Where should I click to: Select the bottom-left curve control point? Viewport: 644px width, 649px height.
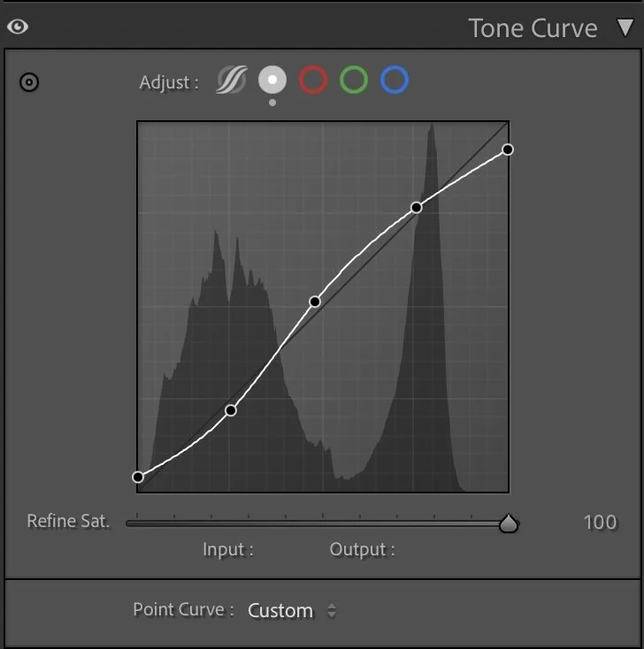click(x=138, y=477)
